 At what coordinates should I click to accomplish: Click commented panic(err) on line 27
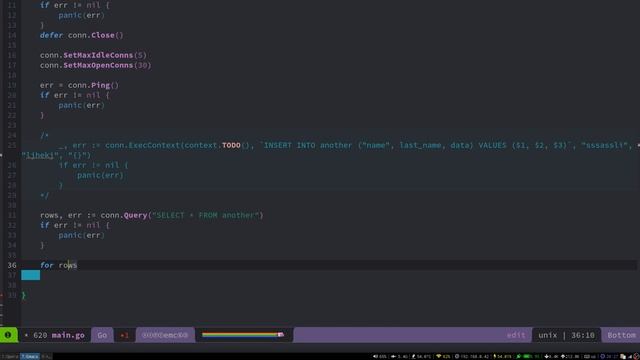point(100,175)
